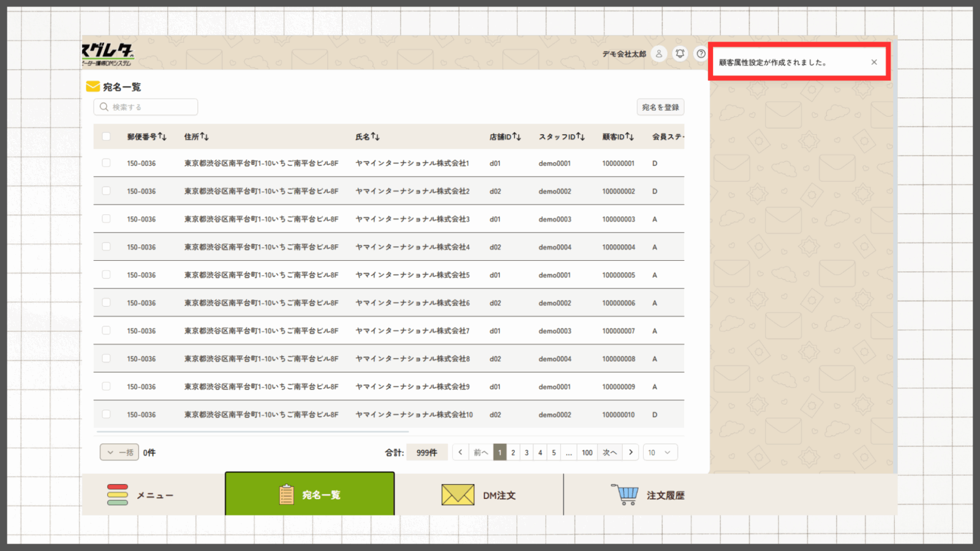980x551 pixels.
Task: Sort by postal code column arrows
Action: pyautogui.click(x=162, y=137)
